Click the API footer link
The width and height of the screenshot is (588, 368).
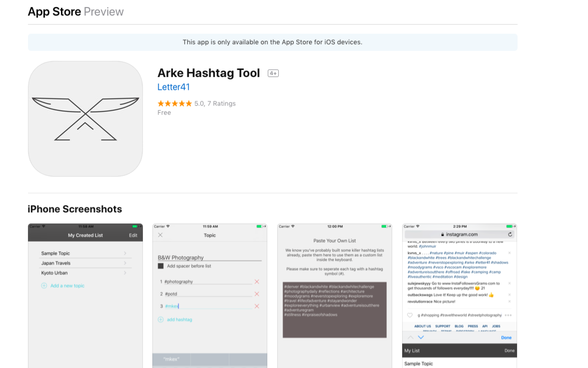(485, 327)
